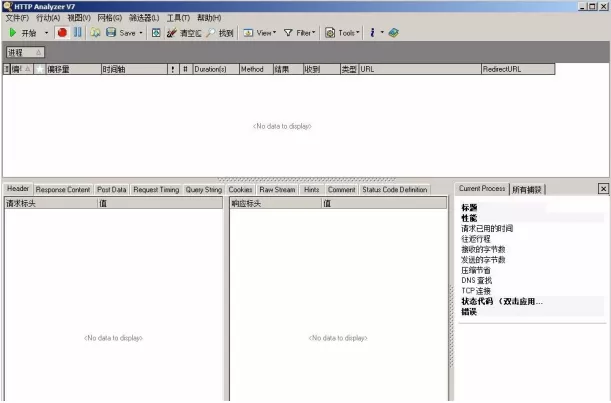
Task: Click the 进程 group-by header box
Action: click(25, 52)
